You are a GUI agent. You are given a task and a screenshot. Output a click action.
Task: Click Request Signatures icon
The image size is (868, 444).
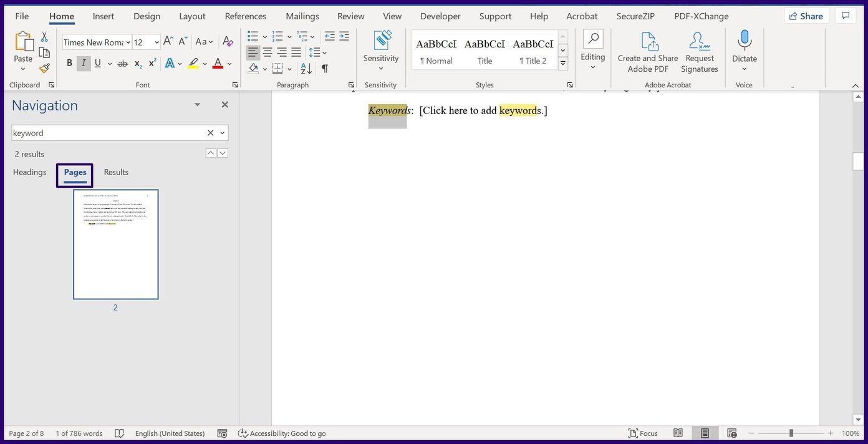[700, 52]
